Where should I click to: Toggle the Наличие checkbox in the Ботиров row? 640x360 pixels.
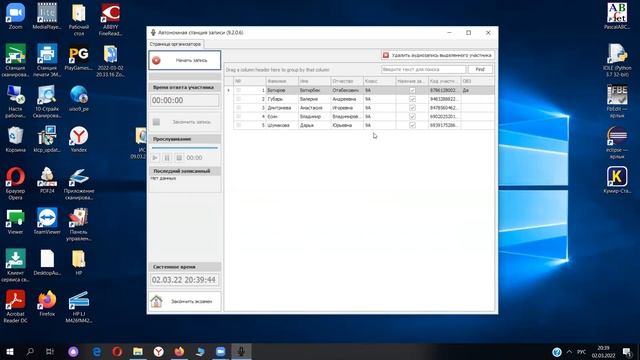pyautogui.click(x=412, y=90)
